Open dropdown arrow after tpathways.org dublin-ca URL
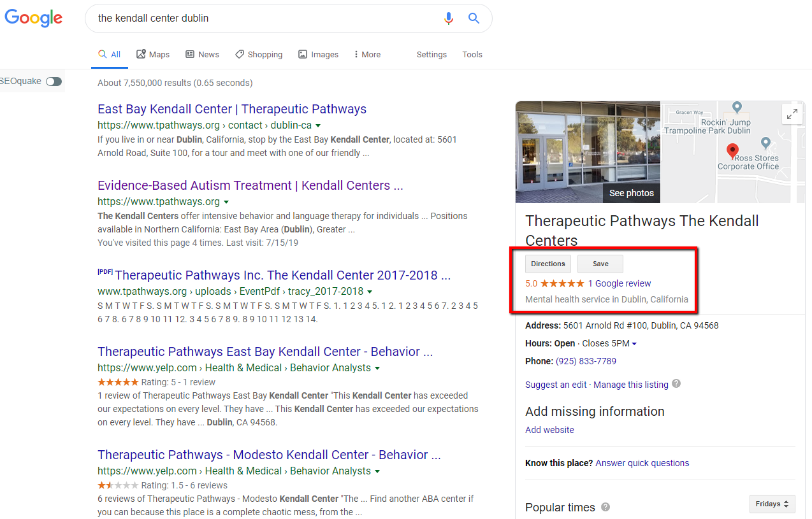The width and height of the screenshot is (812, 519). 318,125
